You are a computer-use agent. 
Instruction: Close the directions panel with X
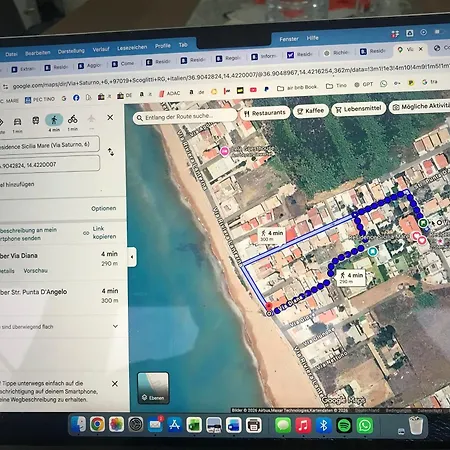pos(110,117)
